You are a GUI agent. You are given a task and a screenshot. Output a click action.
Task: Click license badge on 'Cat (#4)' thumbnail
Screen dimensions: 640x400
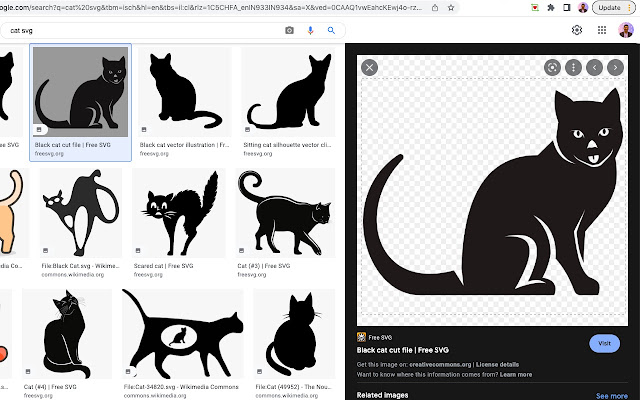tap(28, 371)
